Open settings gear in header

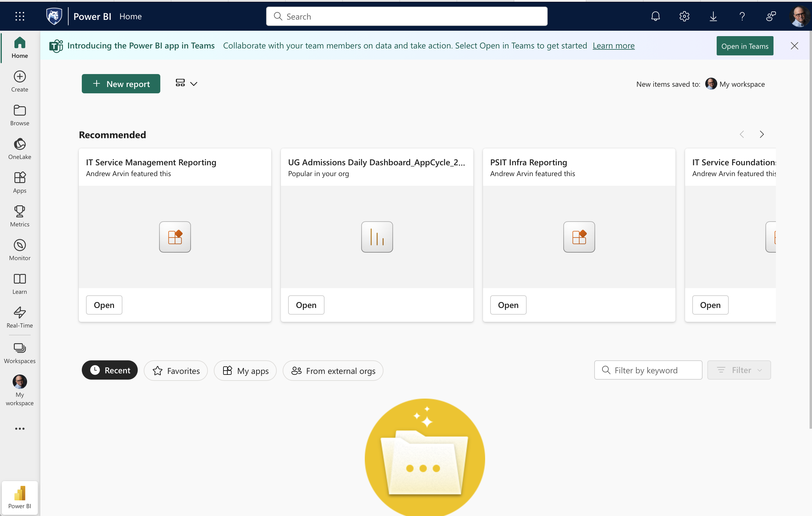coord(684,16)
